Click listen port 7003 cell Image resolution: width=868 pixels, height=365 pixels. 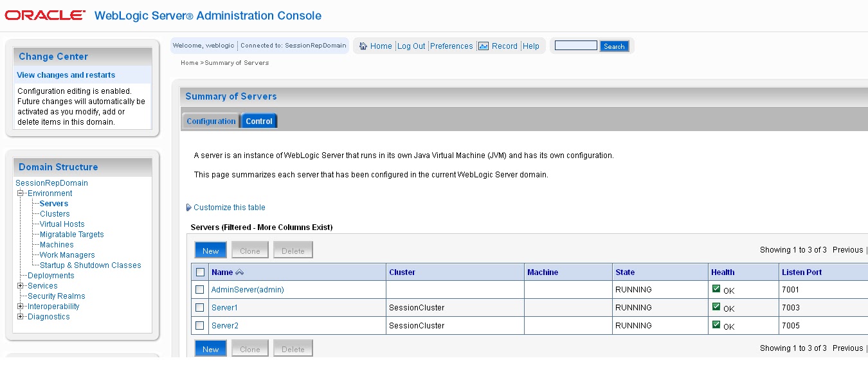click(x=791, y=308)
